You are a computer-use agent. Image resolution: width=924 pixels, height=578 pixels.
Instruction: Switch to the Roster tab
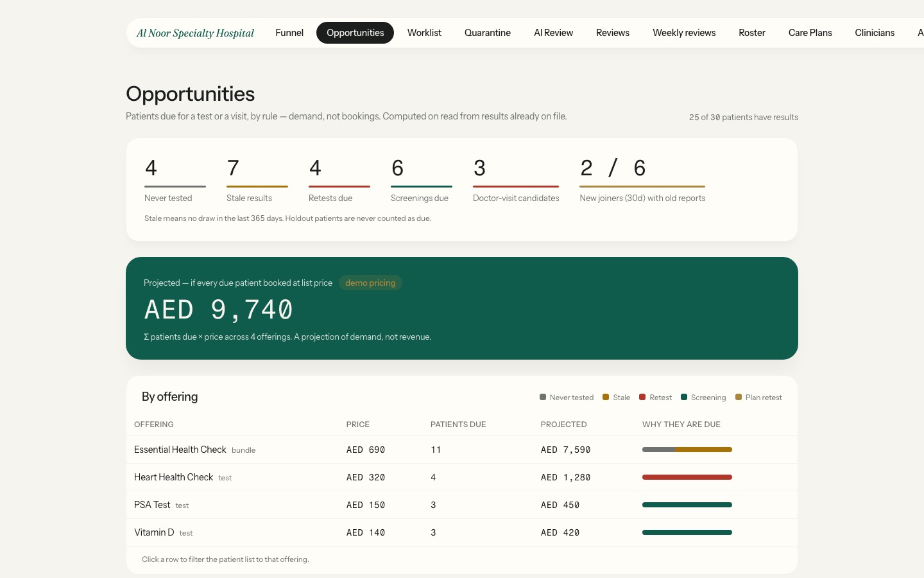(x=752, y=33)
